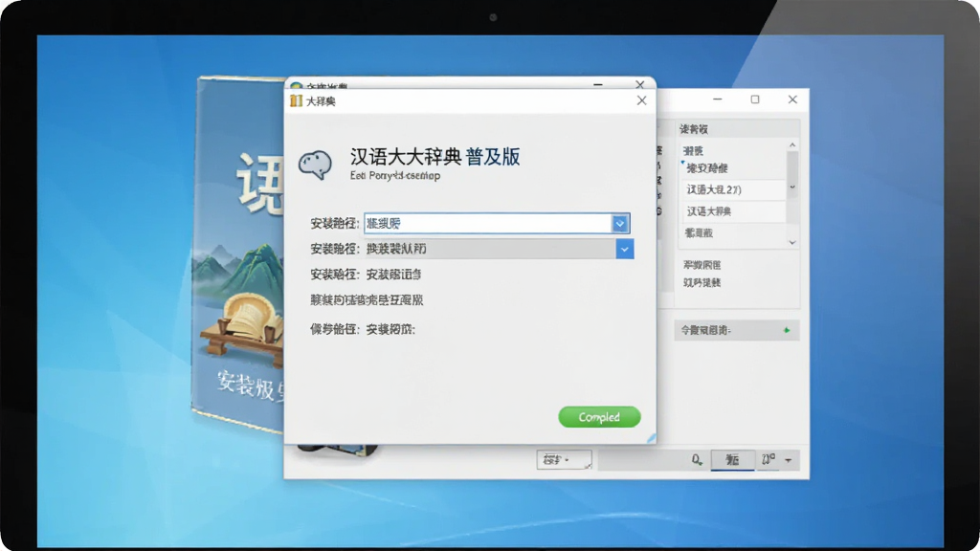980x551 pixels.
Task: Select the list row ending with 27)
Action: click(733, 189)
